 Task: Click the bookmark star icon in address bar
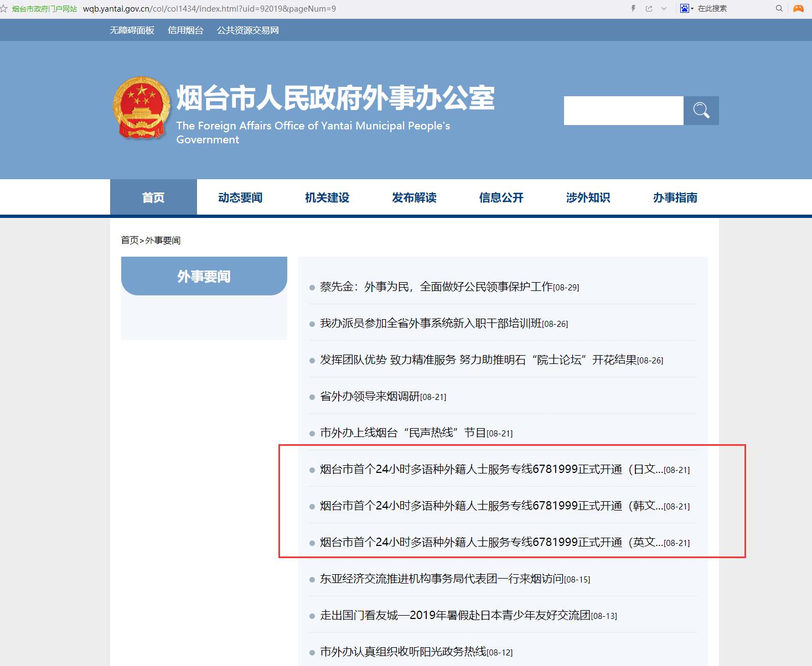coord(4,8)
